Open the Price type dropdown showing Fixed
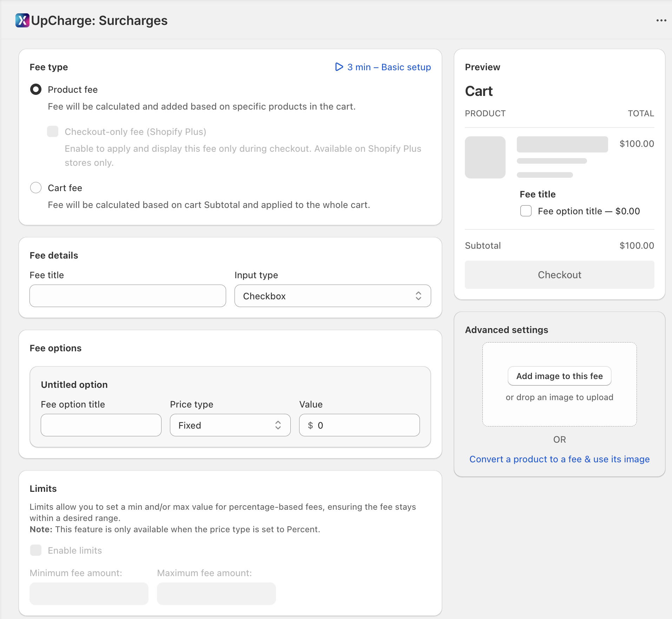 230,425
